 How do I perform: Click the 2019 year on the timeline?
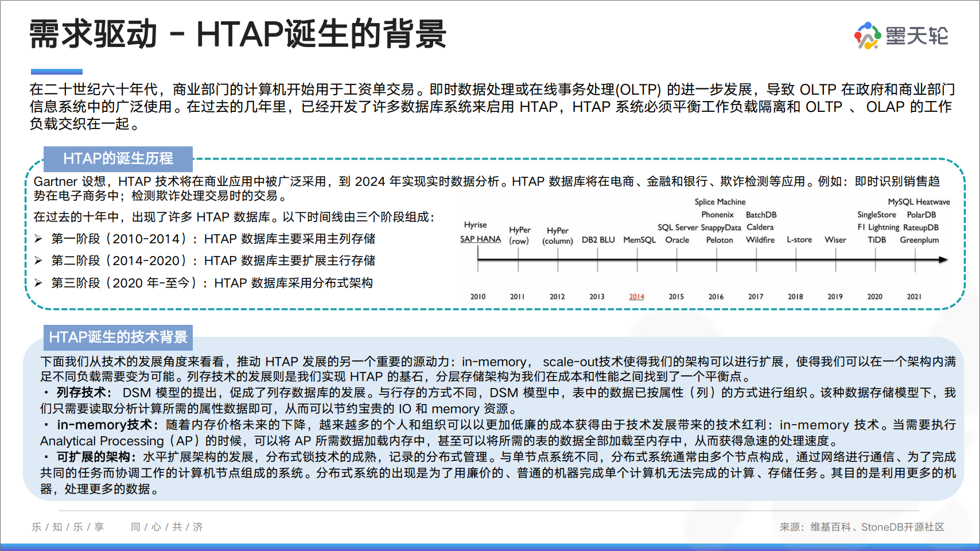pyautogui.click(x=835, y=297)
